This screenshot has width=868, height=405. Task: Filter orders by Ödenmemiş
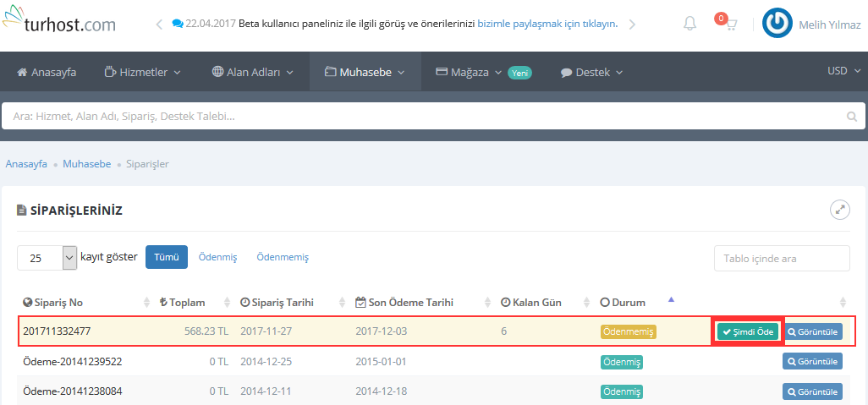(283, 257)
